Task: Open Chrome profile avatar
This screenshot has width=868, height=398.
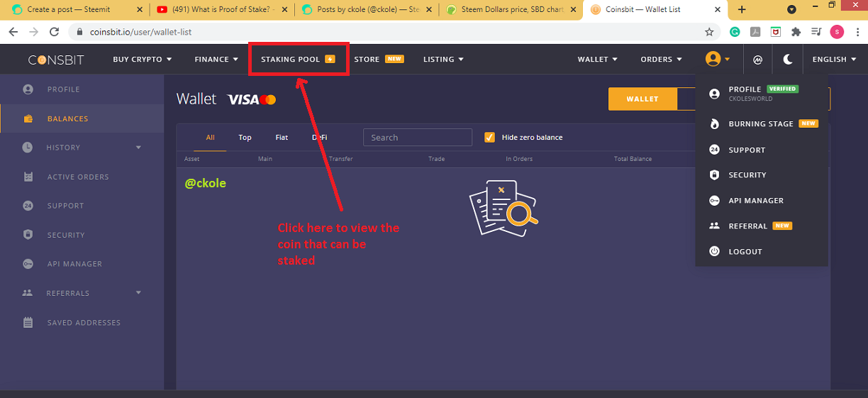Action: tap(837, 32)
